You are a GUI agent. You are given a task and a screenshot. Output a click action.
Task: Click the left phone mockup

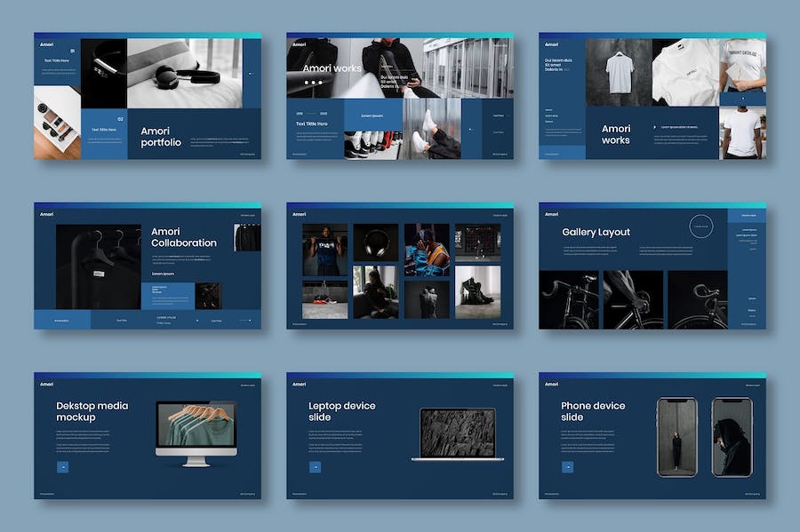click(677, 436)
